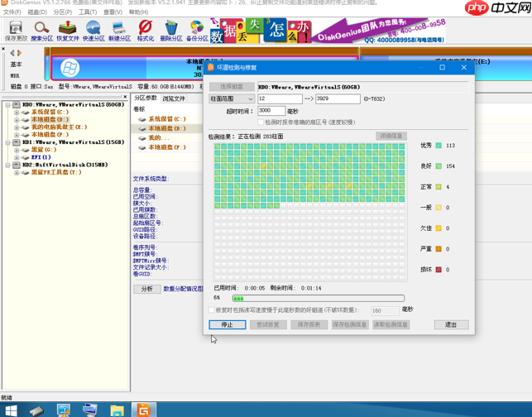
Task: Open the 柱面范围 dropdown
Action: pos(232,98)
